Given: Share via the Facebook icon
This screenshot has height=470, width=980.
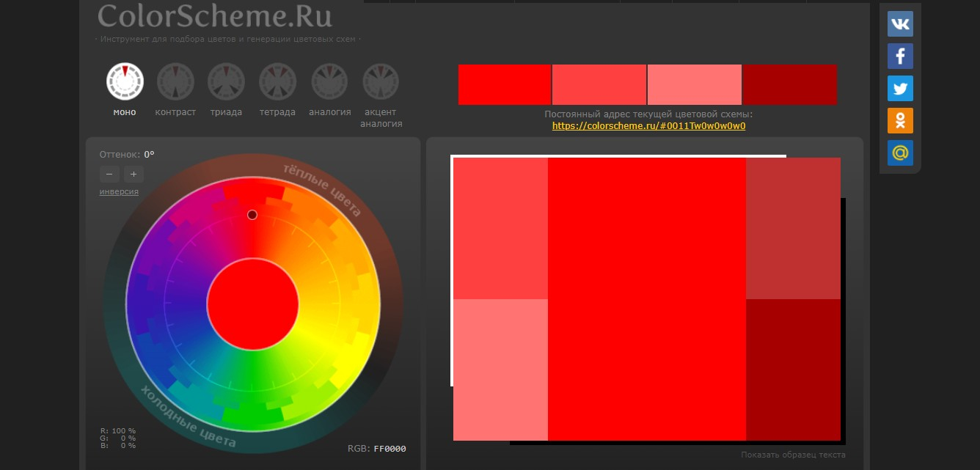Looking at the screenshot, I should 900,56.
